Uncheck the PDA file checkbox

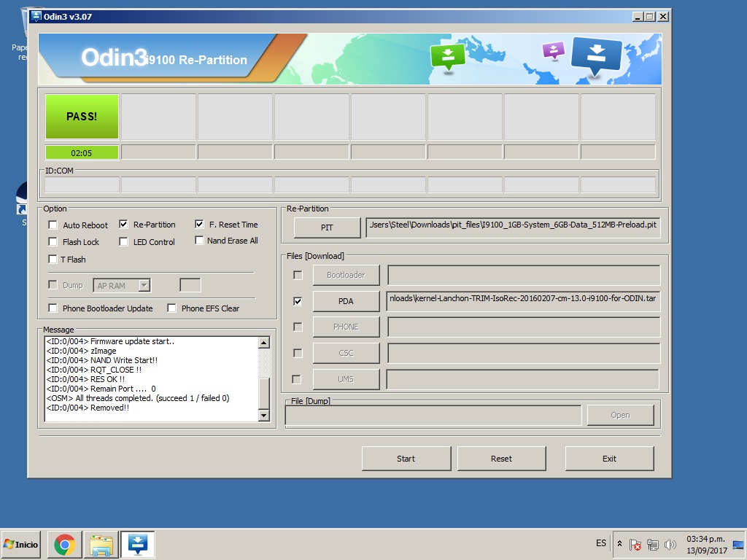pyautogui.click(x=298, y=301)
